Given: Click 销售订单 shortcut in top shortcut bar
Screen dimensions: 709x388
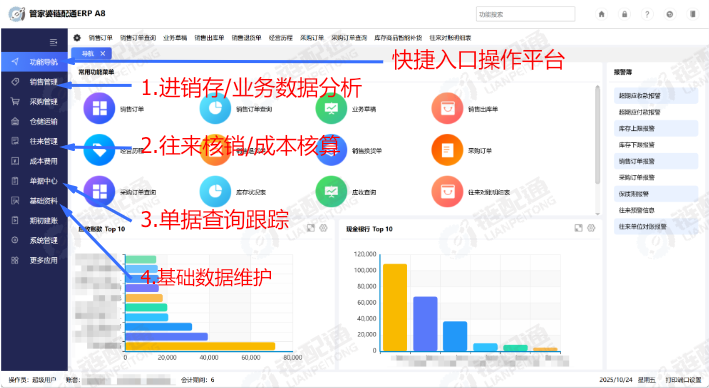Looking at the screenshot, I should pos(100,38).
